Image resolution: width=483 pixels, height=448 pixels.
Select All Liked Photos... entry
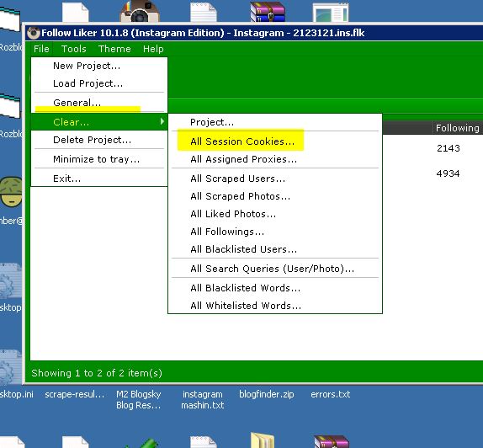pyautogui.click(x=275, y=214)
